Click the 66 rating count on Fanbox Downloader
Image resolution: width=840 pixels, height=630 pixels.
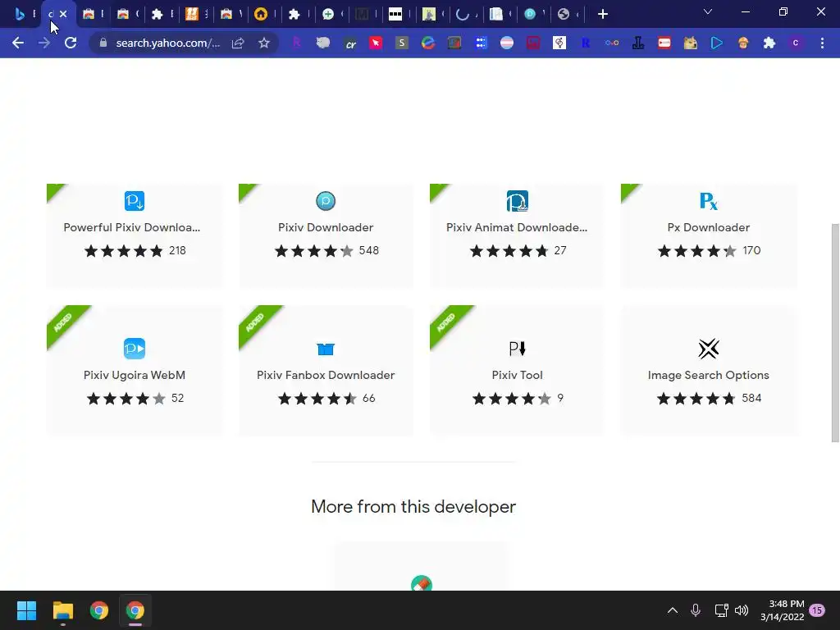tap(368, 398)
